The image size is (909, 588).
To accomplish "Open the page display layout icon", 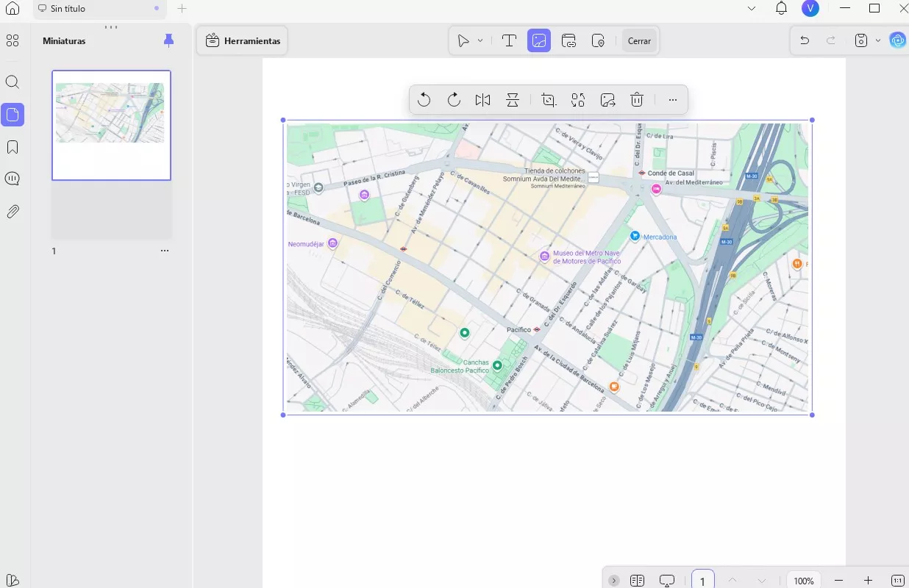I will (x=638, y=581).
